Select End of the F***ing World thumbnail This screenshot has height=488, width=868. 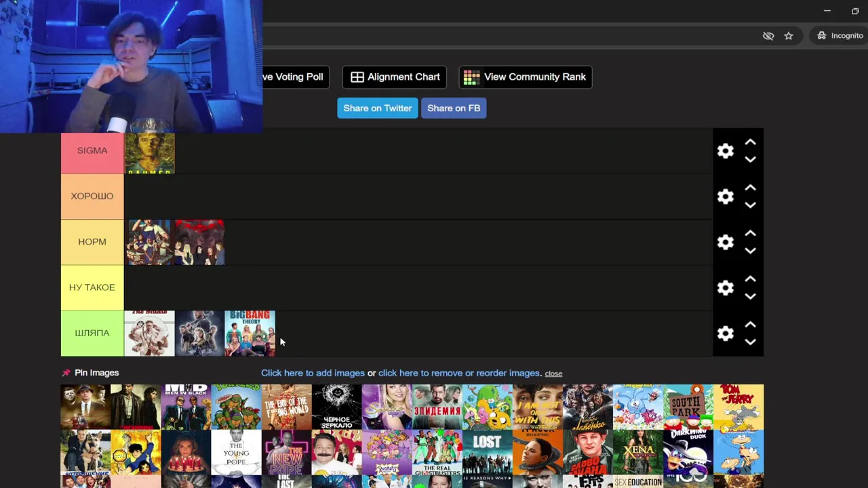point(286,407)
